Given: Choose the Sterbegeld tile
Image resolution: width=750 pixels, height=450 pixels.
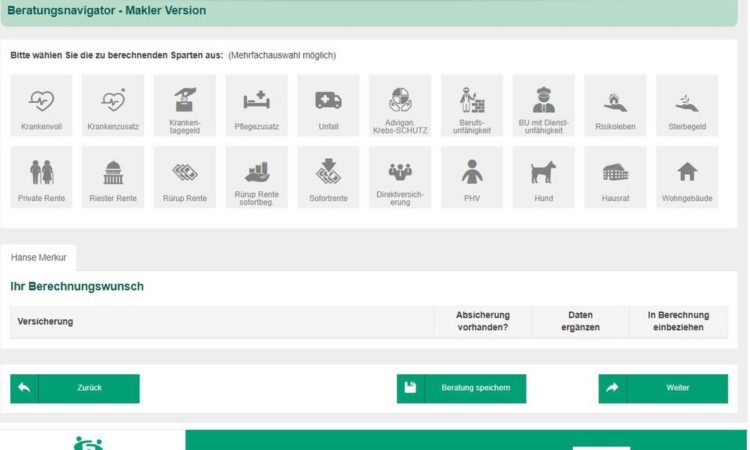Looking at the screenshot, I should (x=687, y=106).
